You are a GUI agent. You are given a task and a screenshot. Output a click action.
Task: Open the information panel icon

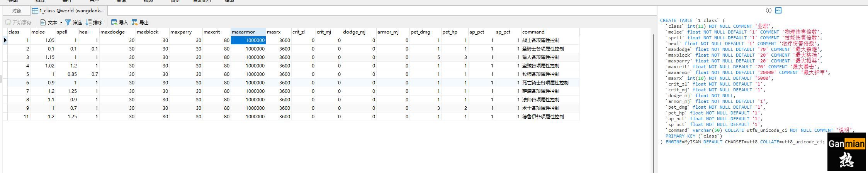click(x=769, y=10)
